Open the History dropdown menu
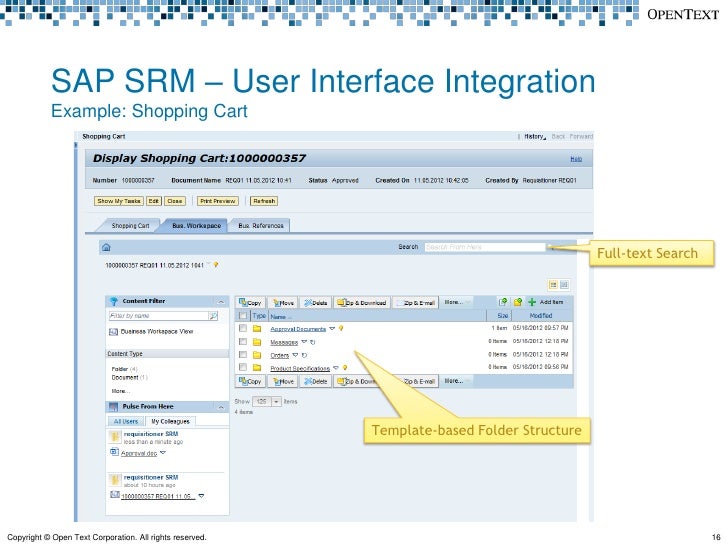The height and width of the screenshot is (546, 728). click(535, 136)
